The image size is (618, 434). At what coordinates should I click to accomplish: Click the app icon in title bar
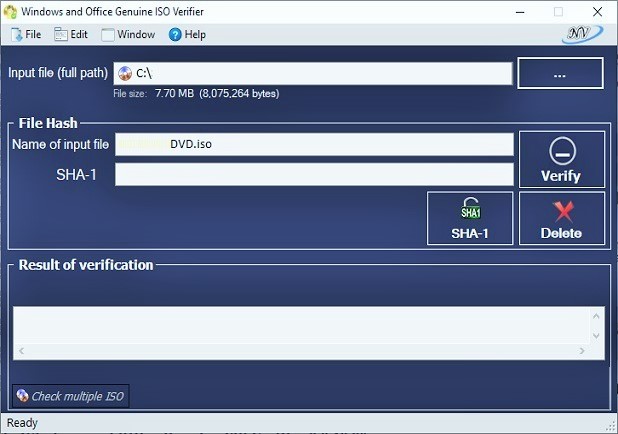point(10,12)
